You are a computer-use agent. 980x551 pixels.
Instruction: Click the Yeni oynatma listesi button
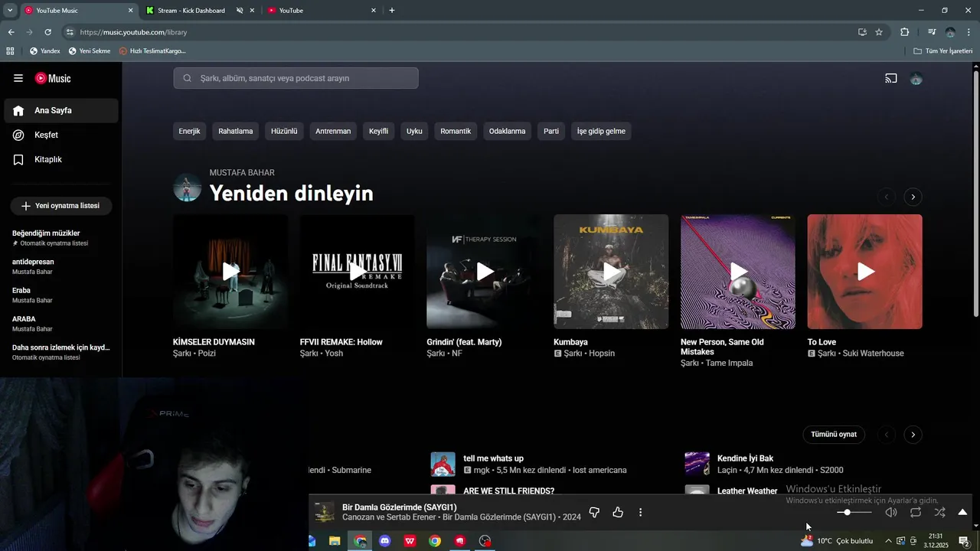click(x=61, y=206)
